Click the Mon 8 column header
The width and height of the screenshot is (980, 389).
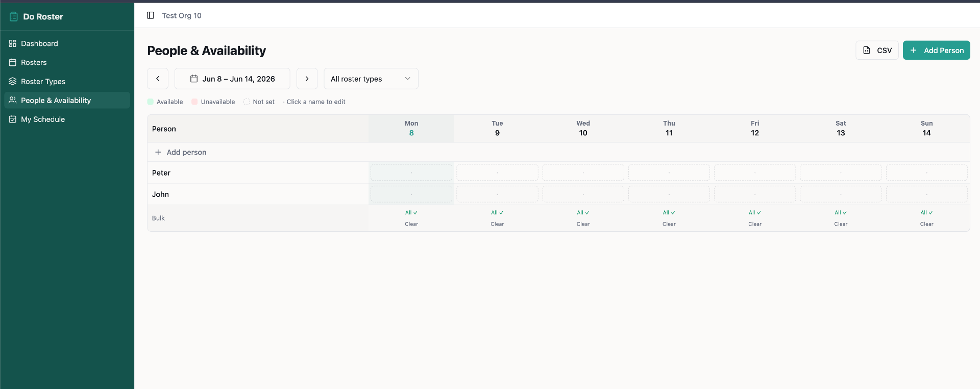point(411,129)
